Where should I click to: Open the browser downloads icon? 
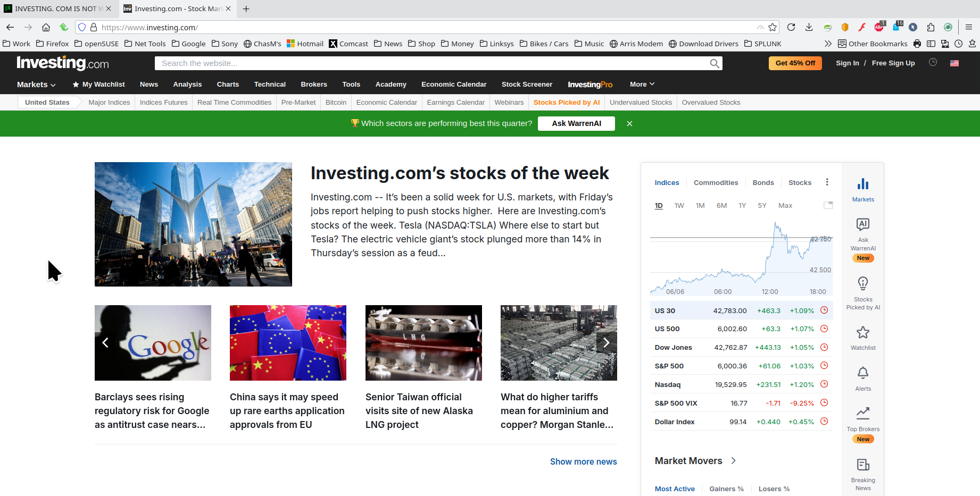tap(809, 27)
